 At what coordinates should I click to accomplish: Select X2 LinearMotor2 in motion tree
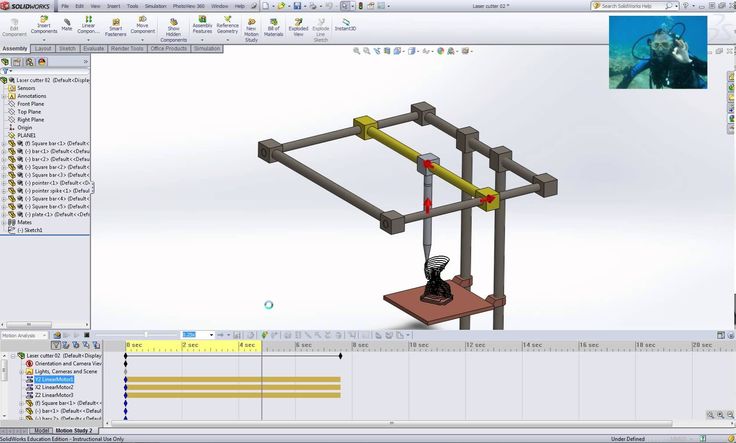pos(54,387)
